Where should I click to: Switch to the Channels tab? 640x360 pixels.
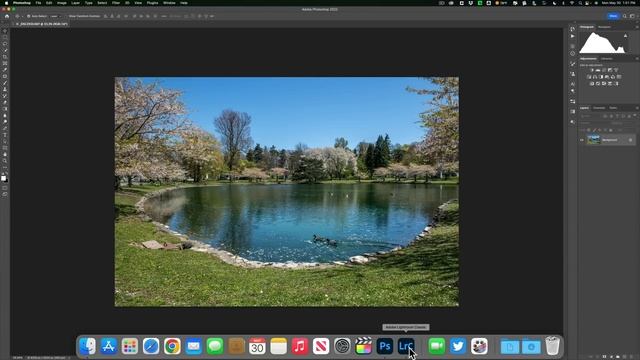(x=599, y=108)
